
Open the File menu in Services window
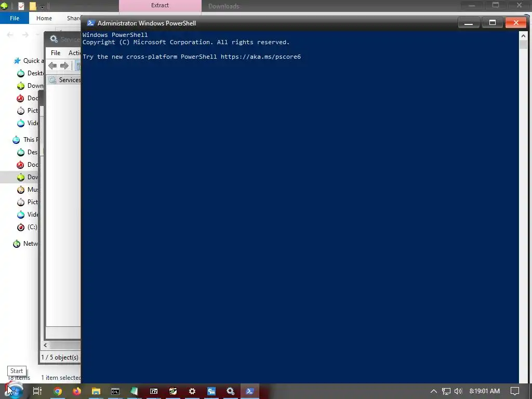pos(55,52)
